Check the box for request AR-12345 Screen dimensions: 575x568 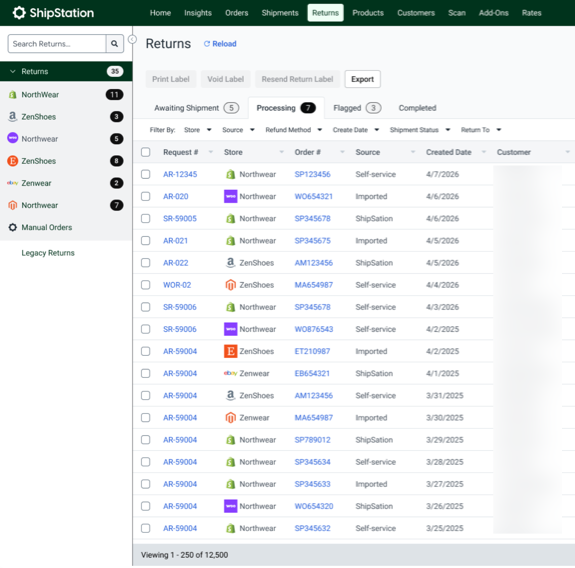(x=146, y=174)
